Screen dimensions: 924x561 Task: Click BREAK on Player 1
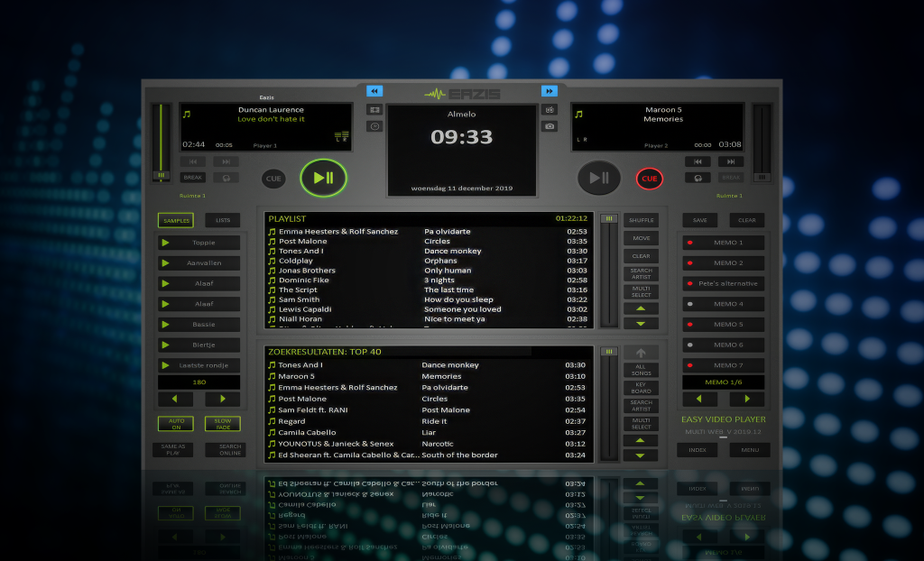pos(193,178)
